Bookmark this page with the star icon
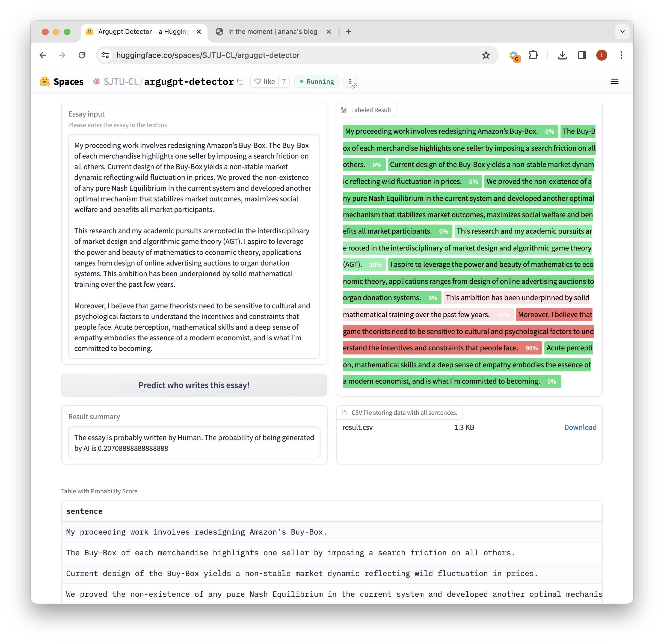 [486, 55]
